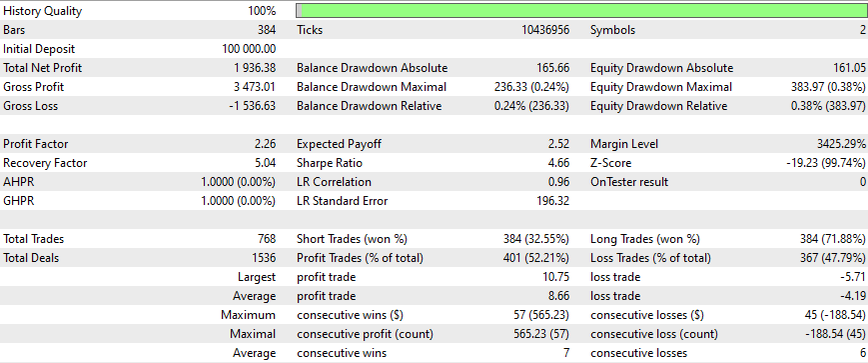
Task: Select Balance Drawdown Absolute value 165.66
Action: click(552, 68)
